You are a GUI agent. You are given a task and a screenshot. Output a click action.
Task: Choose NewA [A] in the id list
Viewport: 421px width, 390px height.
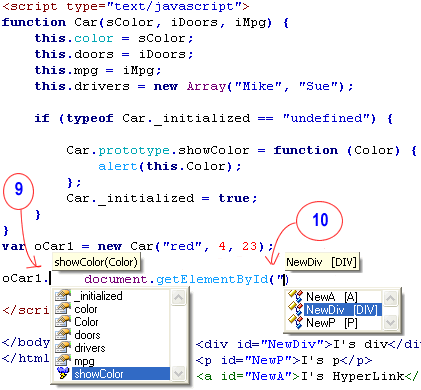(332, 296)
